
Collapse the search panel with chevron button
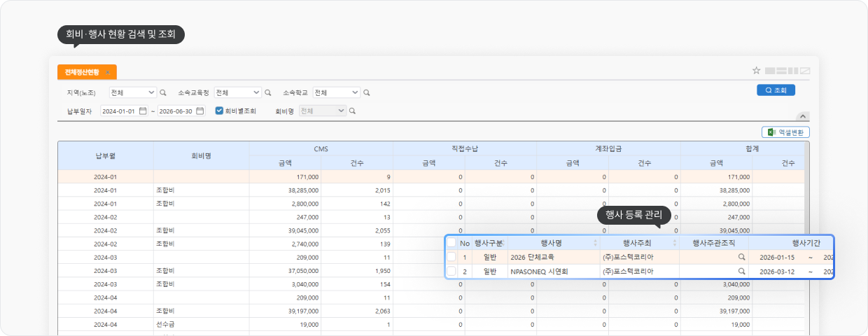coord(804,117)
